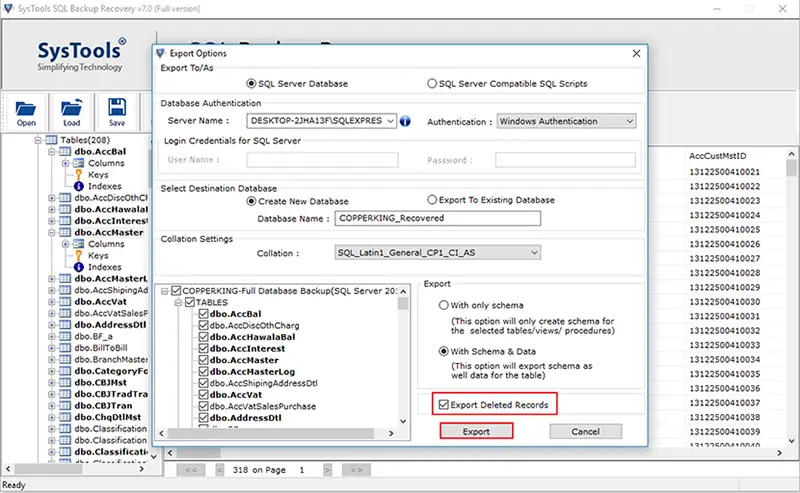
Task: Select dbo.BillToBill in left tree
Action: [x=101, y=348]
